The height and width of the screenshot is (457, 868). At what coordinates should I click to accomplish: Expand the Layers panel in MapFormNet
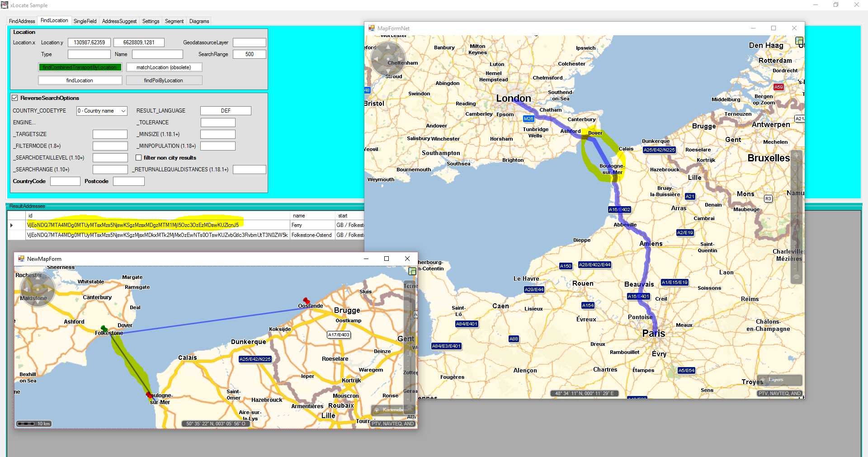tap(780, 380)
